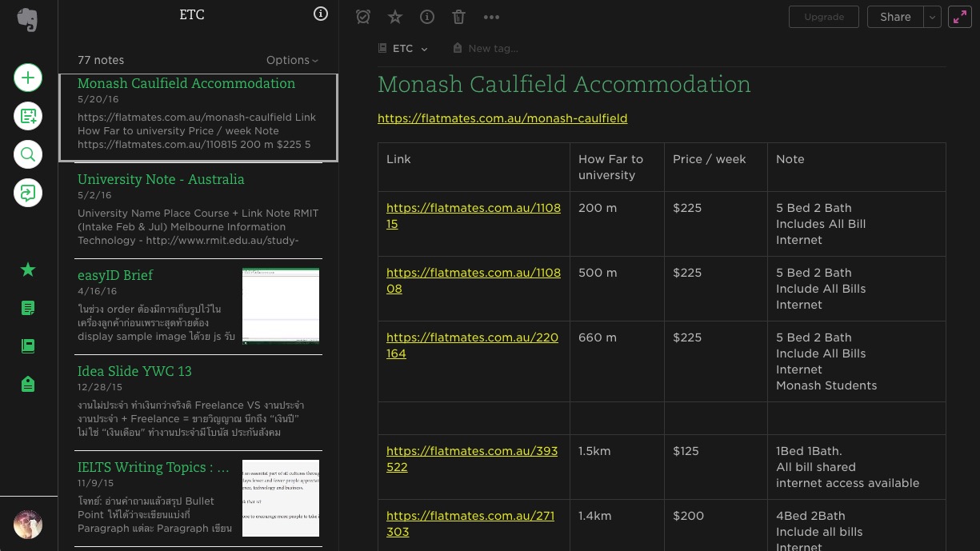Add note to shortcuts star icon
The width and height of the screenshot is (980, 551).
pyautogui.click(x=395, y=17)
